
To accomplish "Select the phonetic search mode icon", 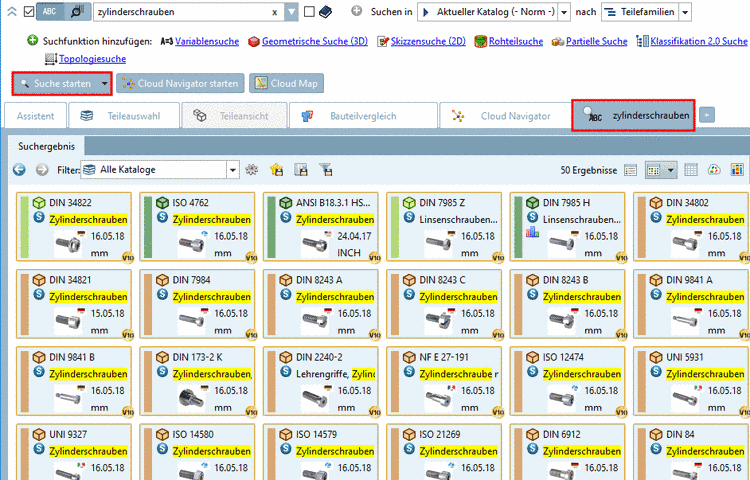I will (x=77, y=11).
